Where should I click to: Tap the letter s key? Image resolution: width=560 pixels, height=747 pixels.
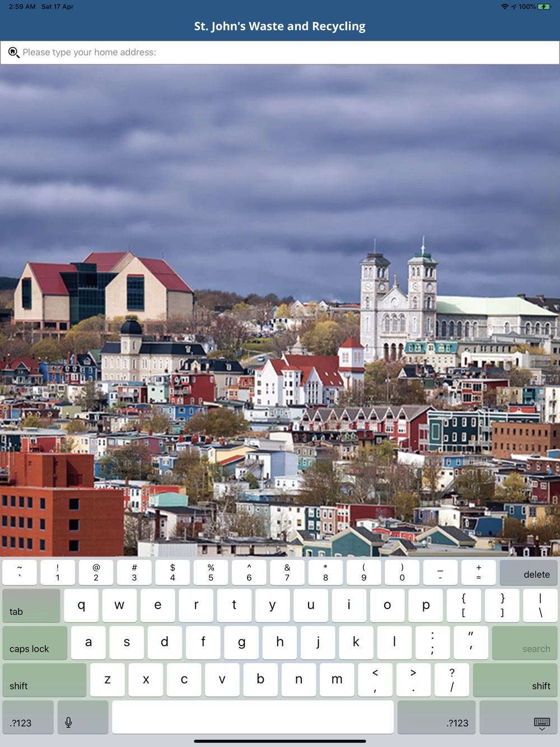pos(127,642)
